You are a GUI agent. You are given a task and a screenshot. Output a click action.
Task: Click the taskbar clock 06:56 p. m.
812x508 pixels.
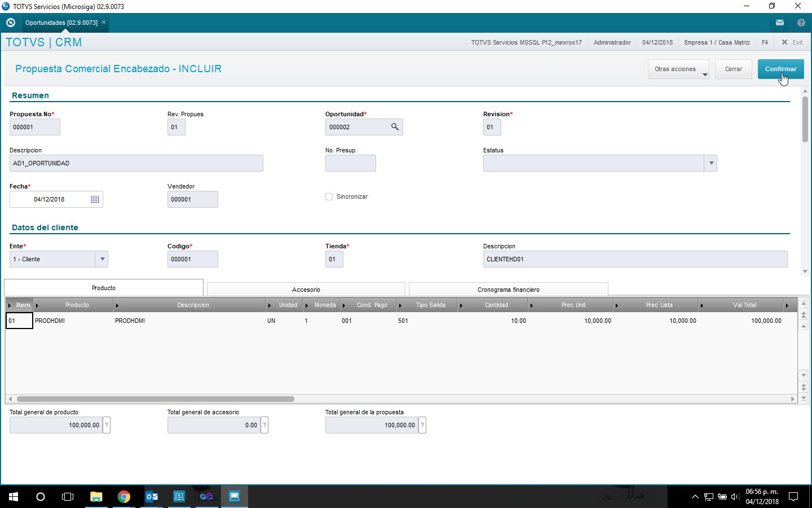(x=762, y=492)
